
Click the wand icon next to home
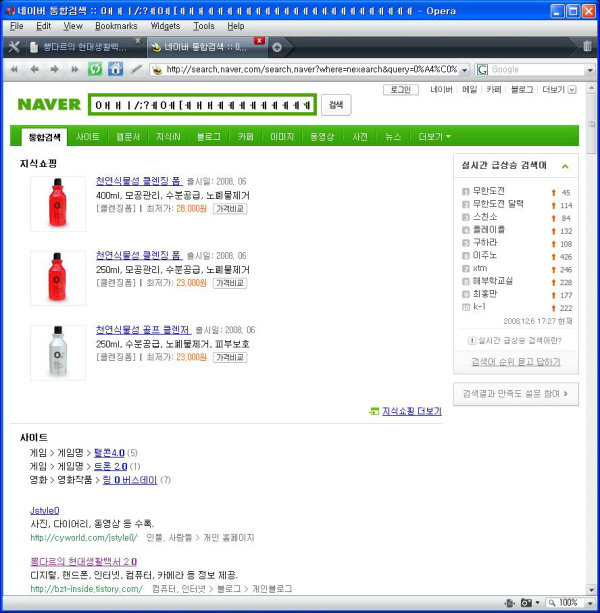[x=136, y=70]
